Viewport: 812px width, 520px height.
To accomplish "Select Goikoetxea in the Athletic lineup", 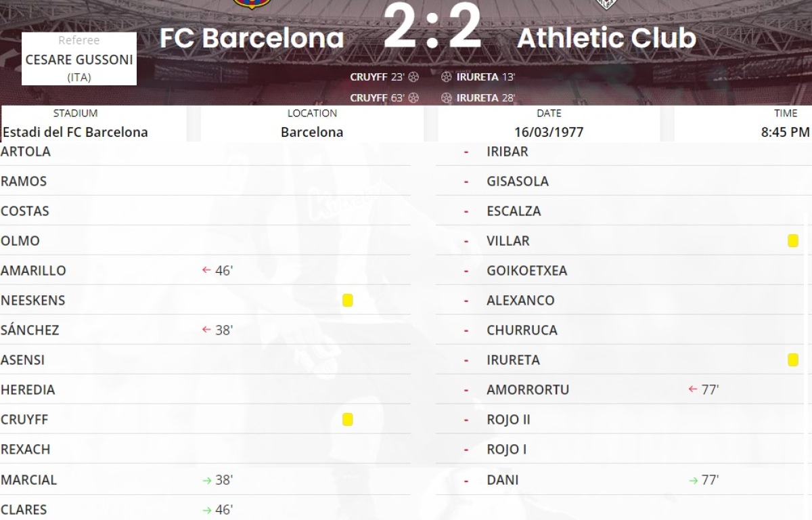I will coord(526,271).
